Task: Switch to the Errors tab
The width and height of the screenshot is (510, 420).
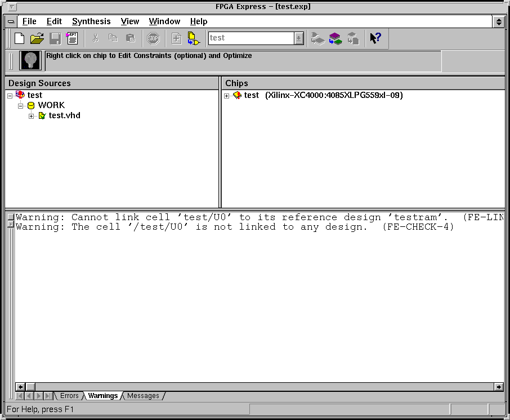Action: click(x=69, y=396)
